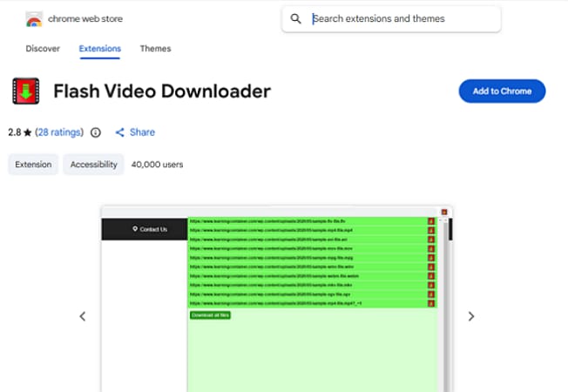Click the Share icon
568x392 pixels.
[120, 132]
